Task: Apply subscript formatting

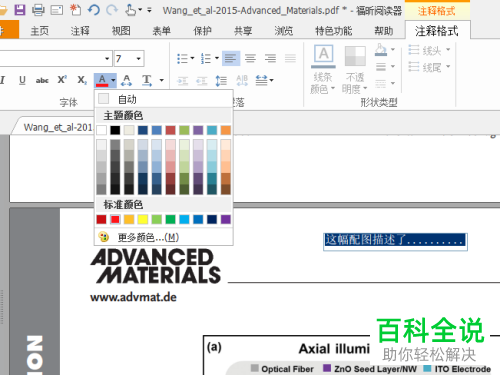Action: [82, 80]
